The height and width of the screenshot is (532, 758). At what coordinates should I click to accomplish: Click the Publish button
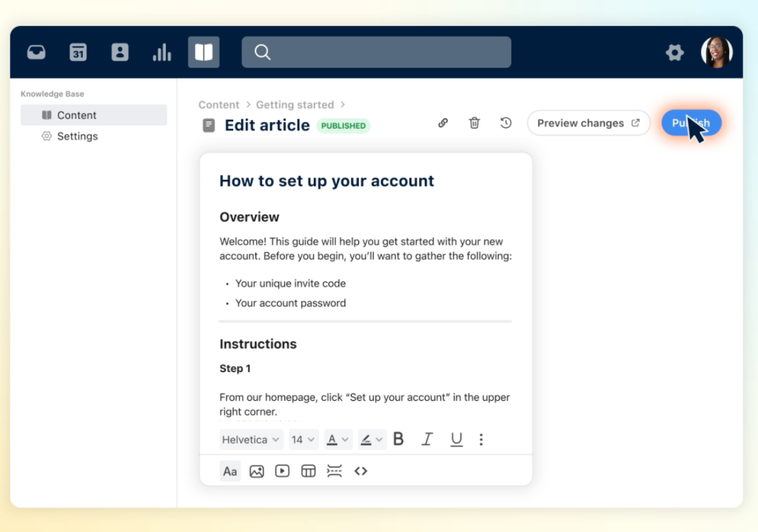(691, 123)
